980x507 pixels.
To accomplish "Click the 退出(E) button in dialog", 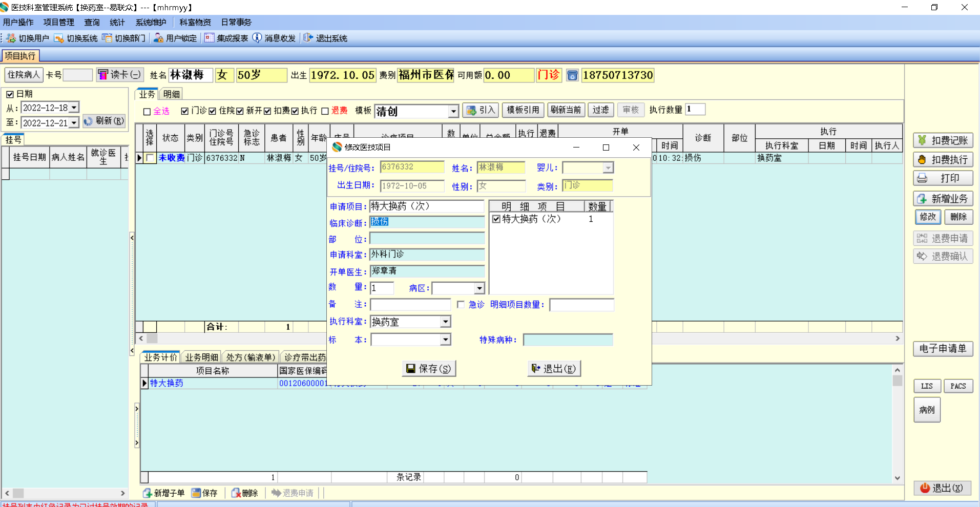I will click(x=554, y=369).
